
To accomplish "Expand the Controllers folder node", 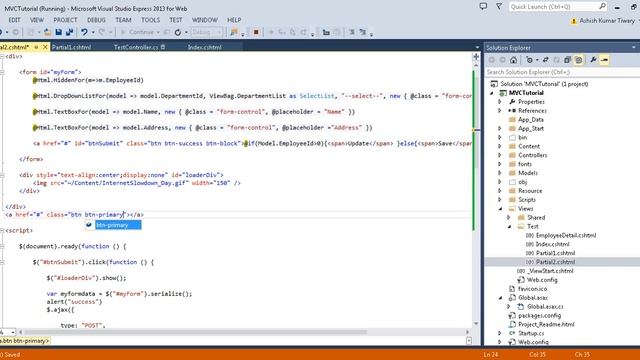I will coord(500,155).
